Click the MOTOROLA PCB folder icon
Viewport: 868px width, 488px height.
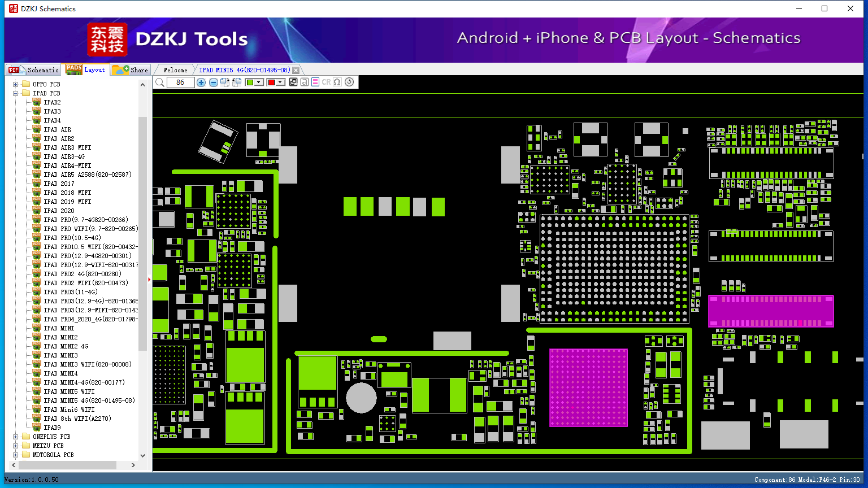[25, 455]
